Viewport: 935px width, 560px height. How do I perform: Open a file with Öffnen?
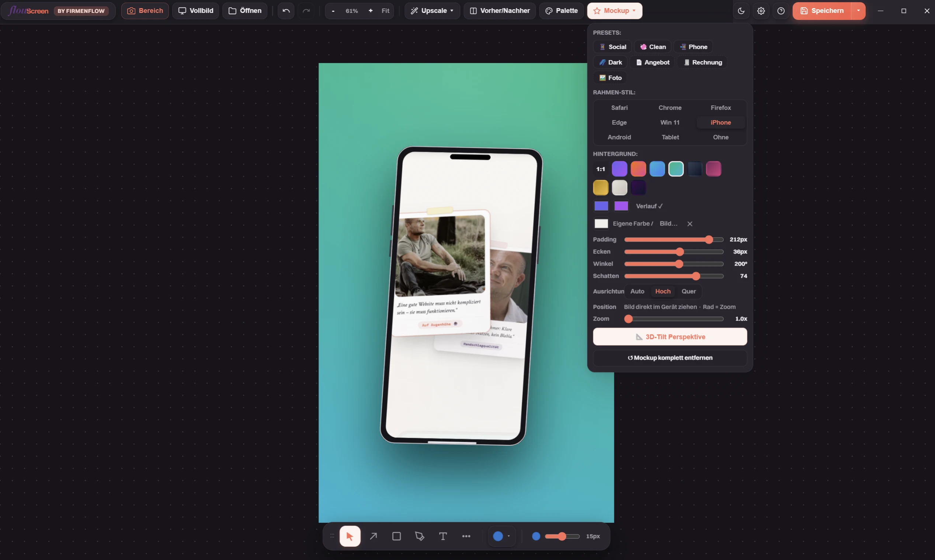[x=245, y=11]
